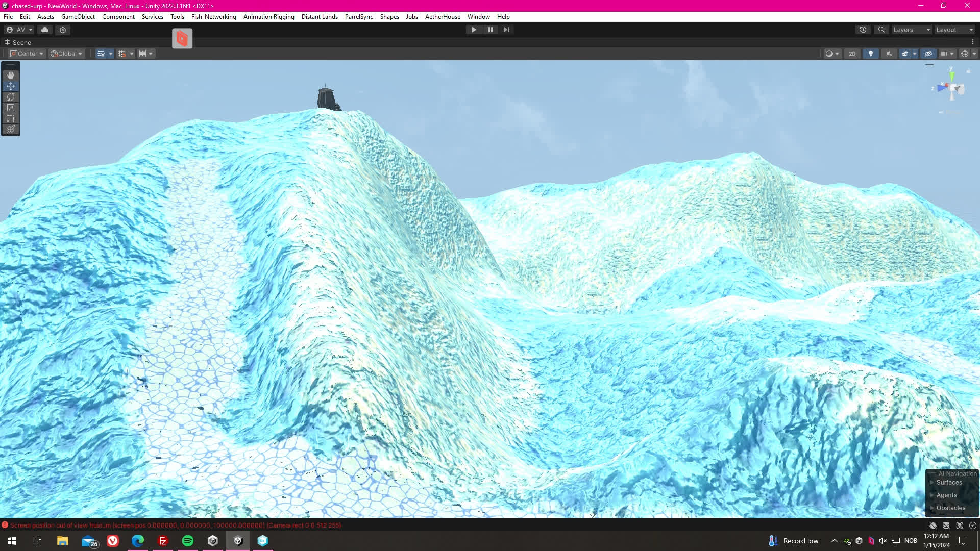This screenshot has height=551, width=980.
Task: Click the scene orientation gizmo Y axis
Action: pos(951,76)
